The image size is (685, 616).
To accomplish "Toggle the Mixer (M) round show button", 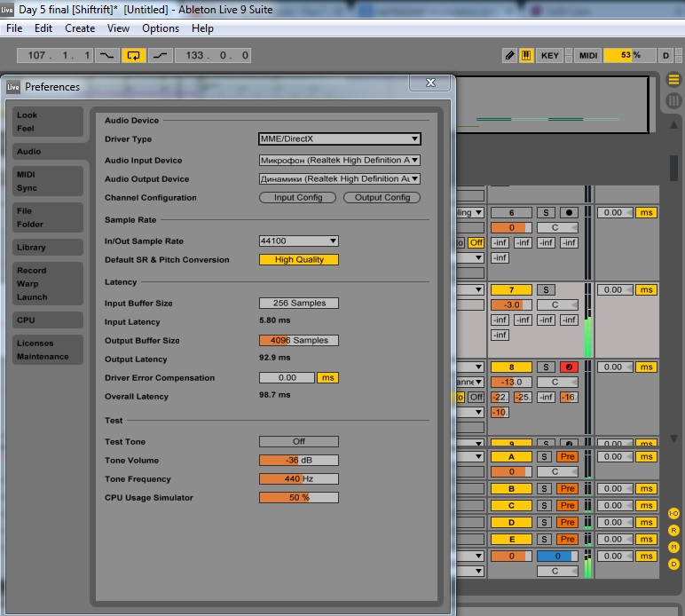I will point(673,547).
